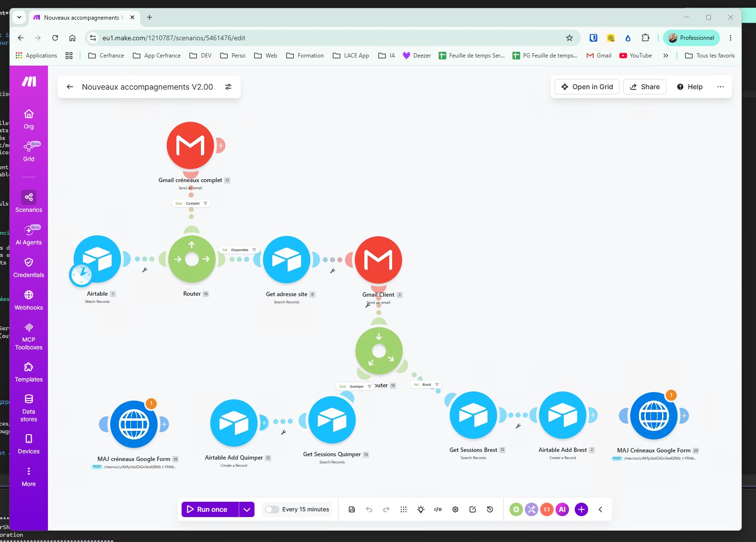Bookmark this page with the star icon

click(x=570, y=38)
